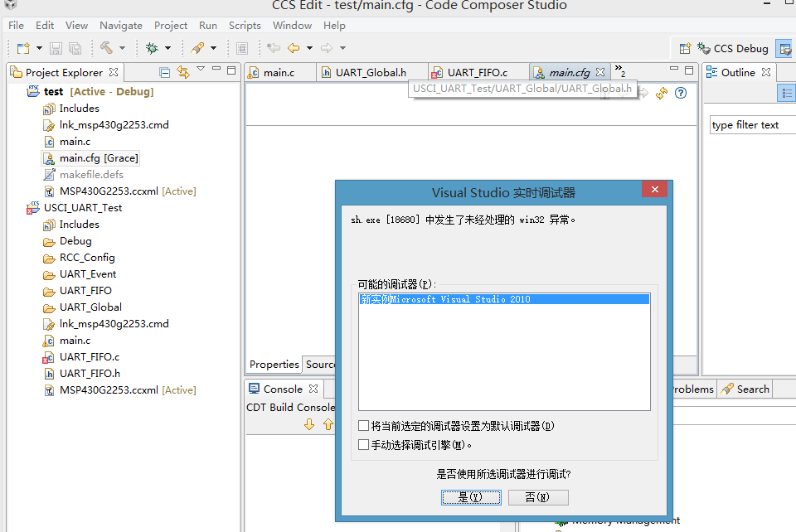Open the Debug bug dropdown arrow
This screenshot has width=796, height=532.
167,48
